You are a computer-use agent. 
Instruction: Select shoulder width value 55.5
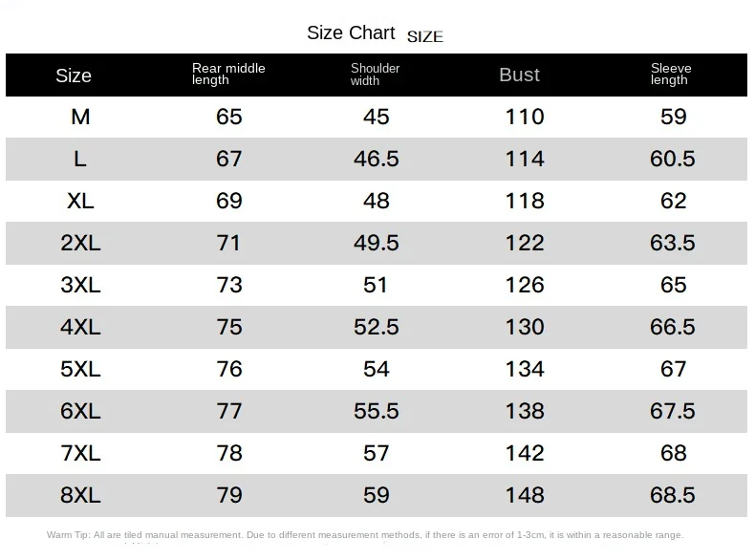[x=376, y=411]
